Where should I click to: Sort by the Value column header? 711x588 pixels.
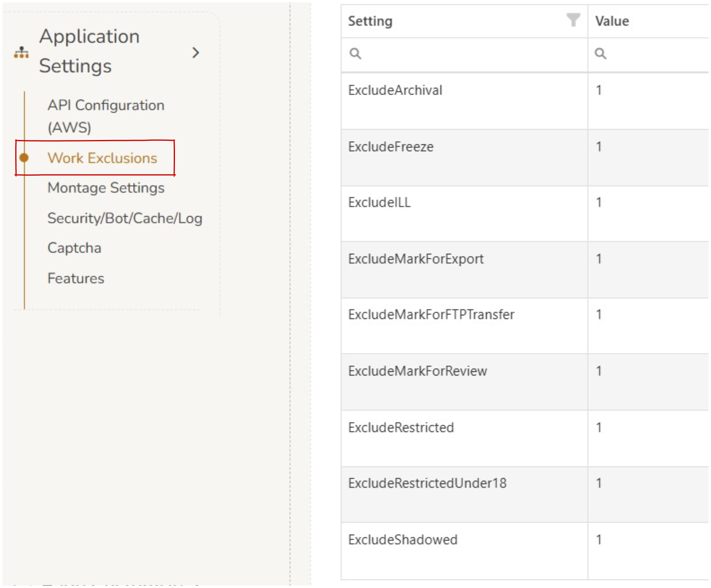coord(612,21)
